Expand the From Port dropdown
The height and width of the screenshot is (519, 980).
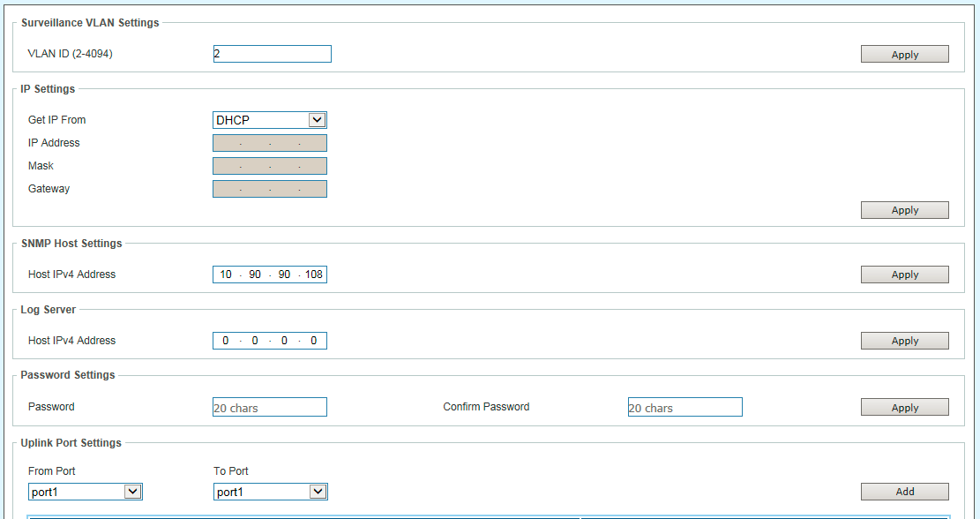(x=85, y=492)
